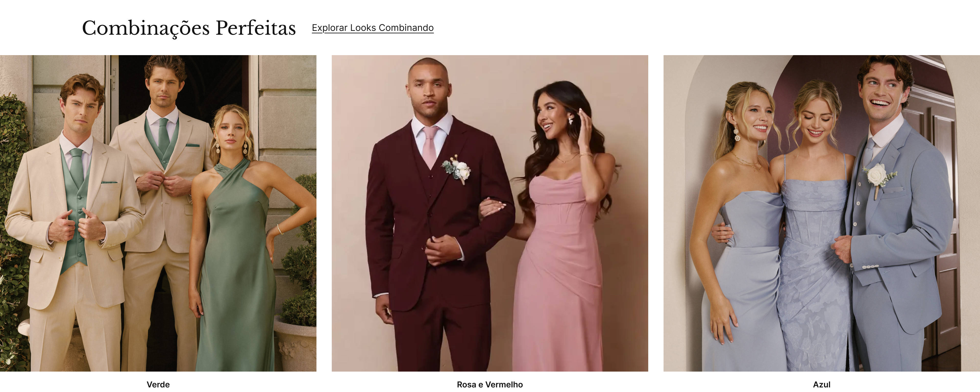
Task: Click the Combinações Perfeitas heading
Action: click(x=189, y=28)
